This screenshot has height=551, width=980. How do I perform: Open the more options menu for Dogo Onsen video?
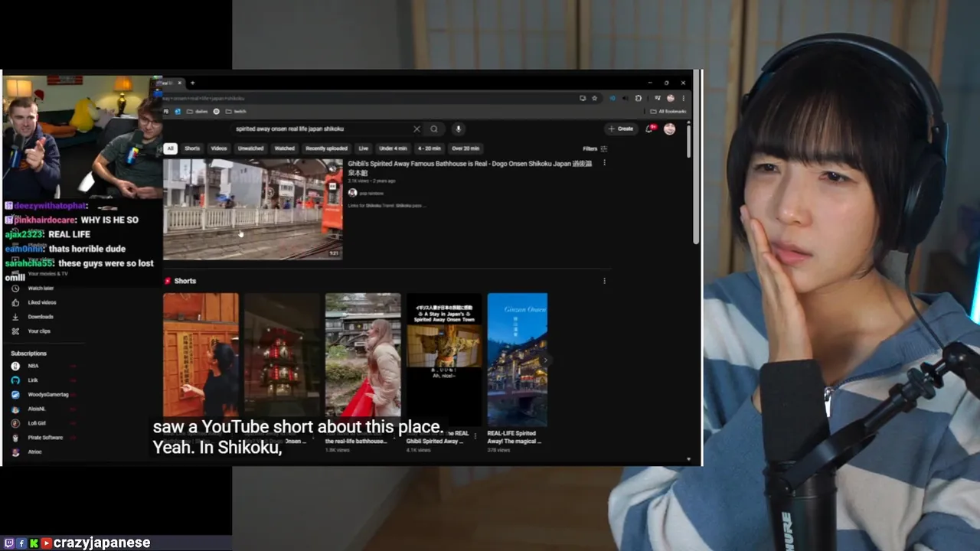[x=604, y=163]
